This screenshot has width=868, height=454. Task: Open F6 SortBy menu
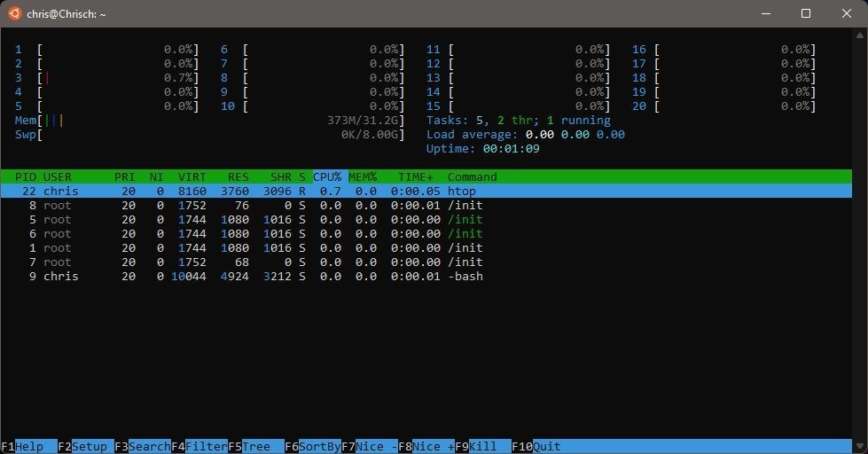coord(313,446)
